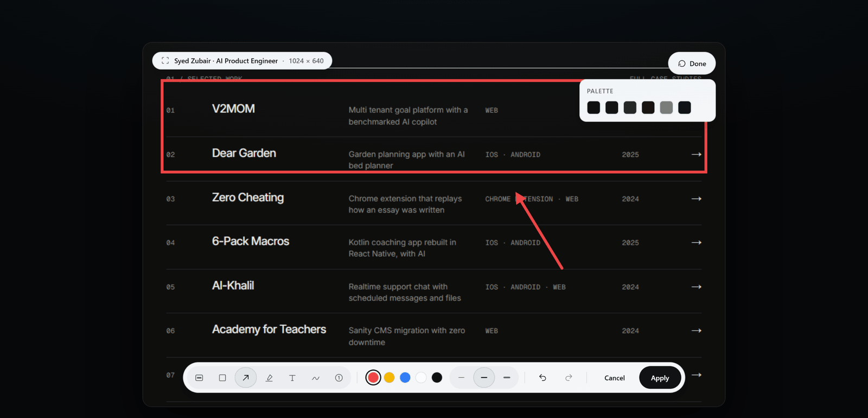
Task: Click the capture frame icon beside Syed Zubair
Action: tap(165, 61)
